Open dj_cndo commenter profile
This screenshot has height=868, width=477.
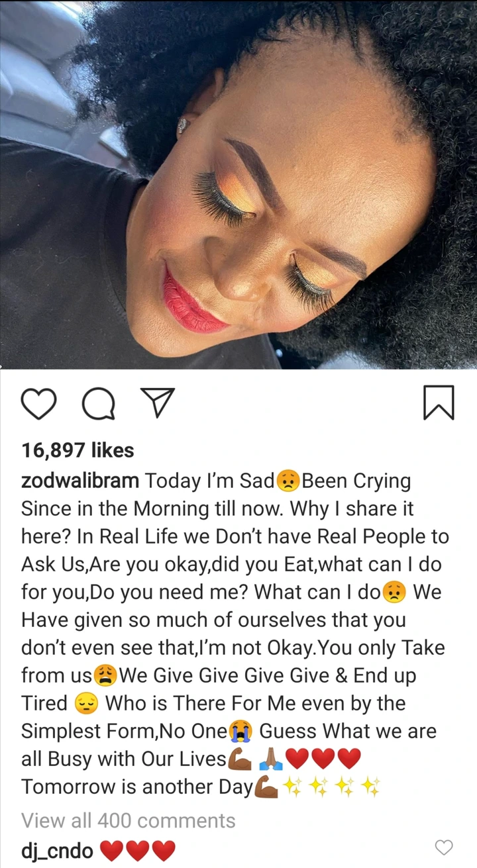click(x=58, y=850)
